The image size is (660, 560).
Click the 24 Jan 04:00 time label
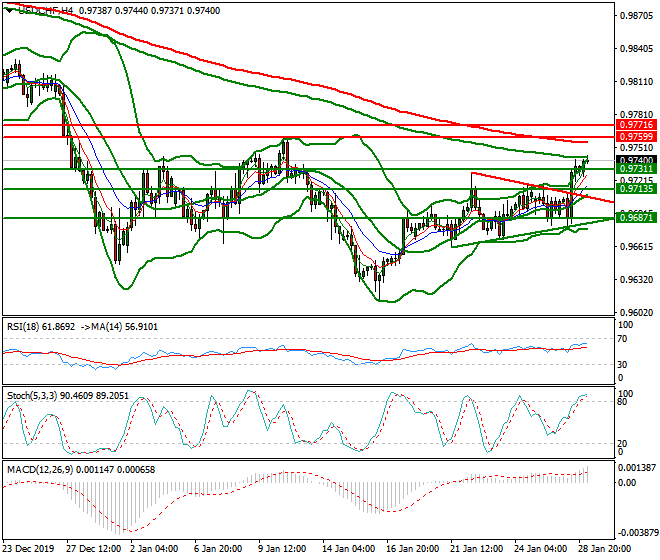click(x=541, y=549)
